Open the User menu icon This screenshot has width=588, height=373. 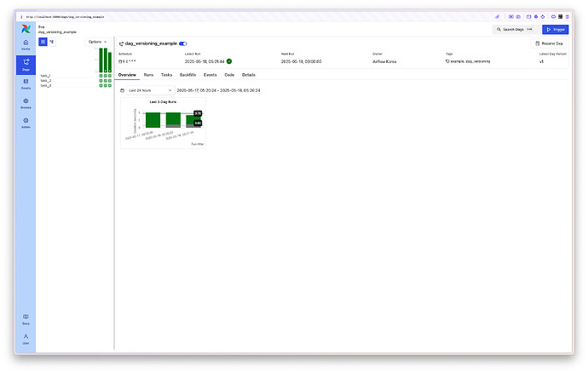[26, 338]
